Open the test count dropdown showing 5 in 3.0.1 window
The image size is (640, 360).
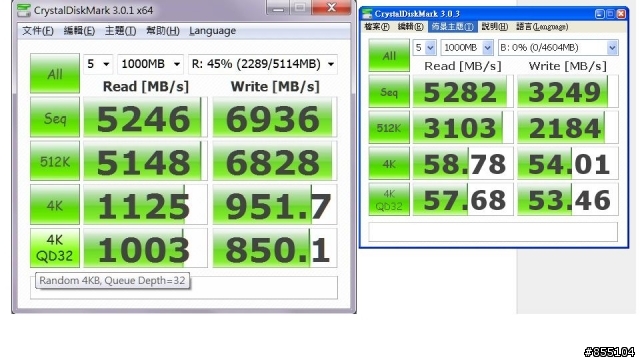pyautogui.click(x=98, y=64)
